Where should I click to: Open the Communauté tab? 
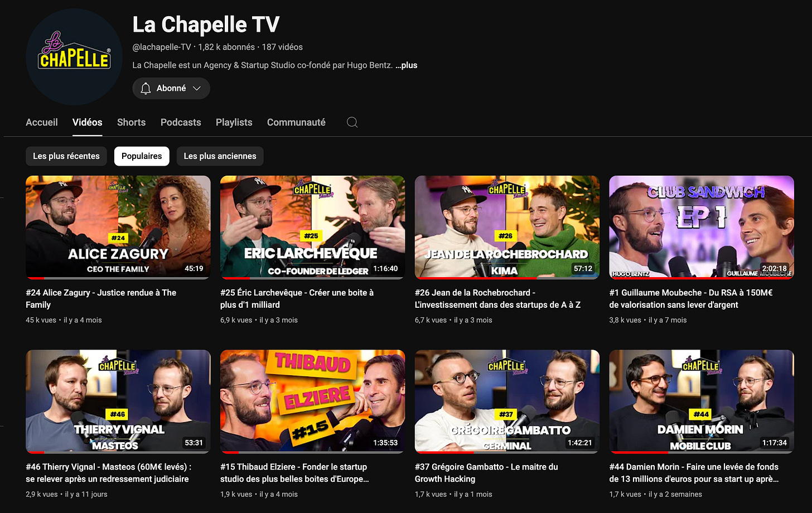click(296, 122)
